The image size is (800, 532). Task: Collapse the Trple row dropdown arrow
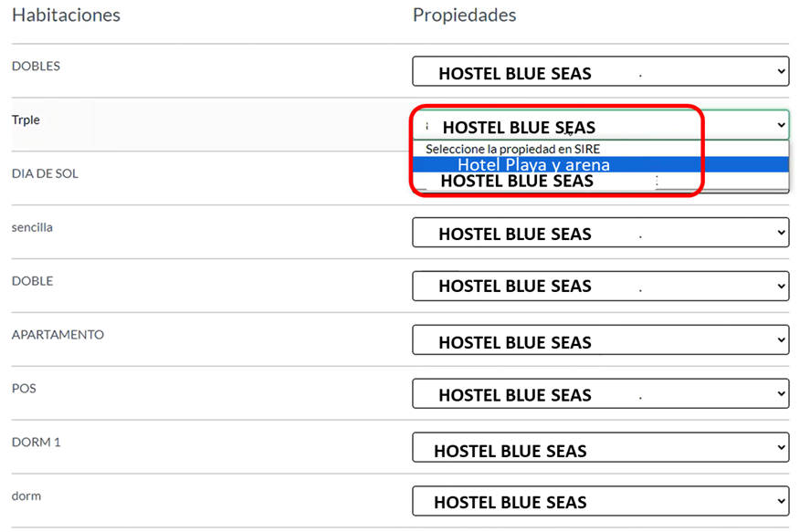(x=781, y=125)
